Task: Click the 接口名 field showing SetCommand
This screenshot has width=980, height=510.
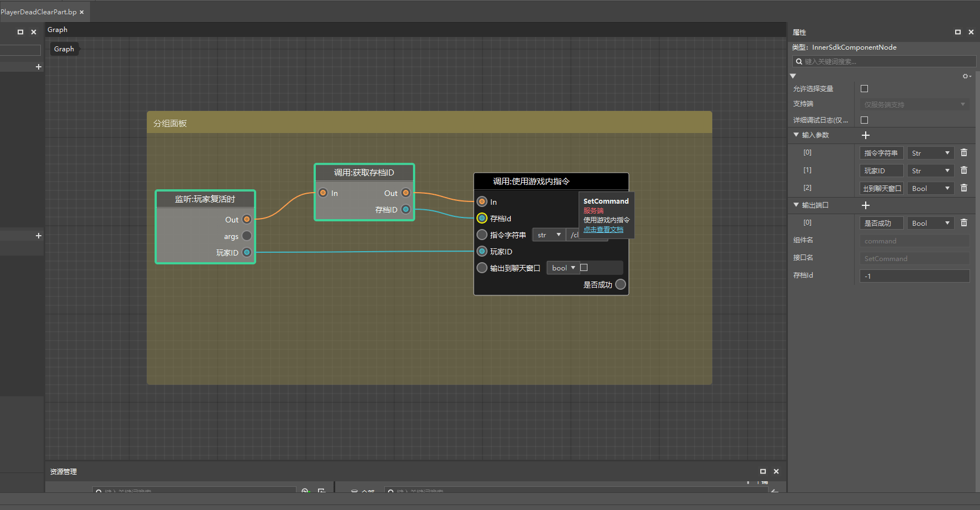Action: pyautogui.click(x=914, y=258)
